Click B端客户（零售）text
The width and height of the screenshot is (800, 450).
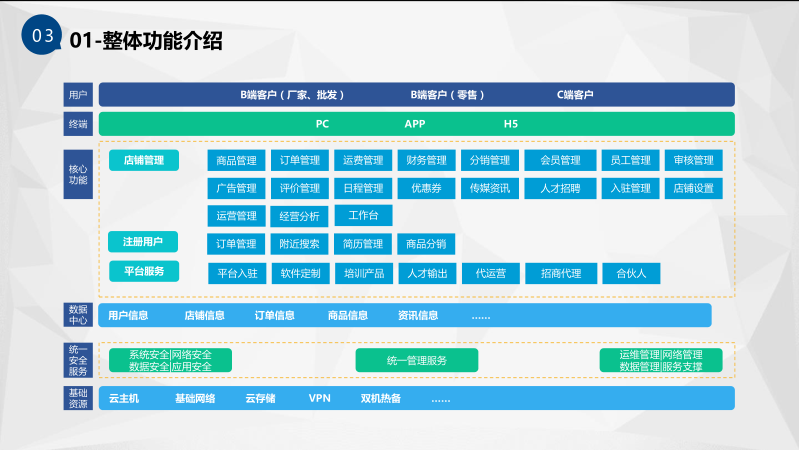click(447, 95)
